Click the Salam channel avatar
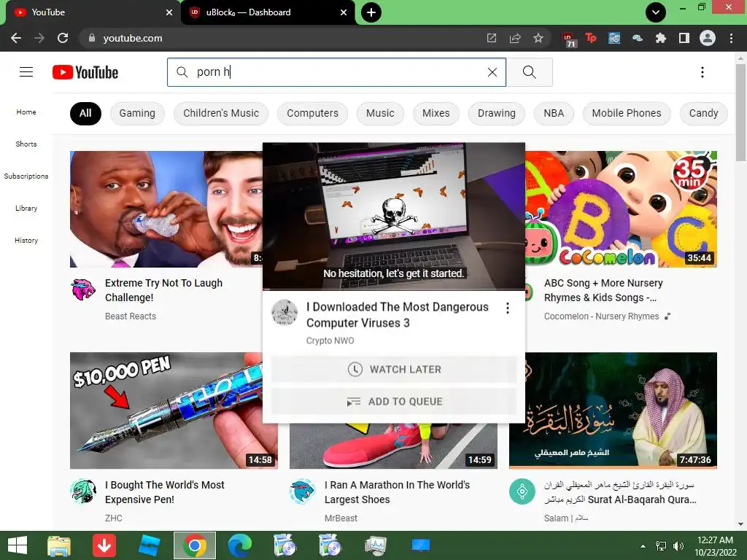The image size is (747, 560). pyautogui.click(x=522, y=491)
